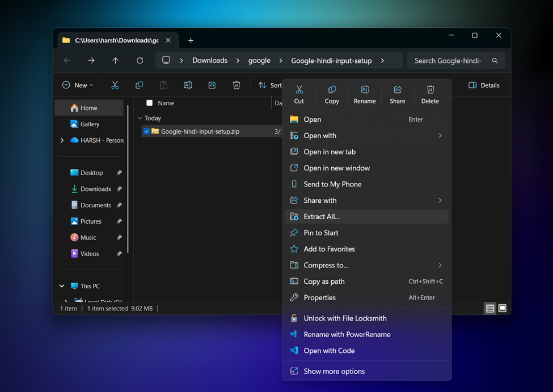Screen dimensions: 553x392
Task: Click the Search Google-hindi-input-setup box
Action: pos(448,61)
